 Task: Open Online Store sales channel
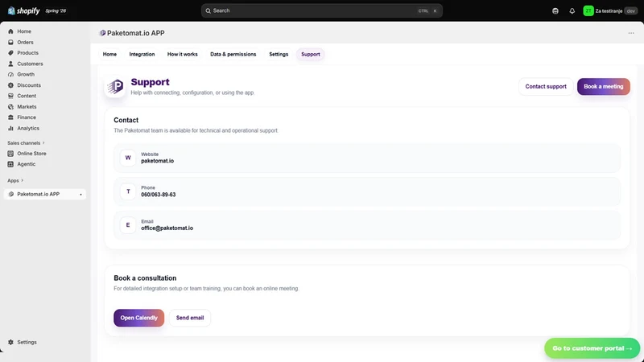(x=31, y=153)
